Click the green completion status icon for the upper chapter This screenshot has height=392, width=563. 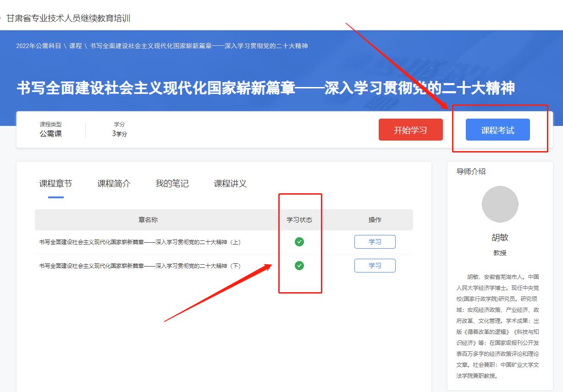[x=299, y=241]
